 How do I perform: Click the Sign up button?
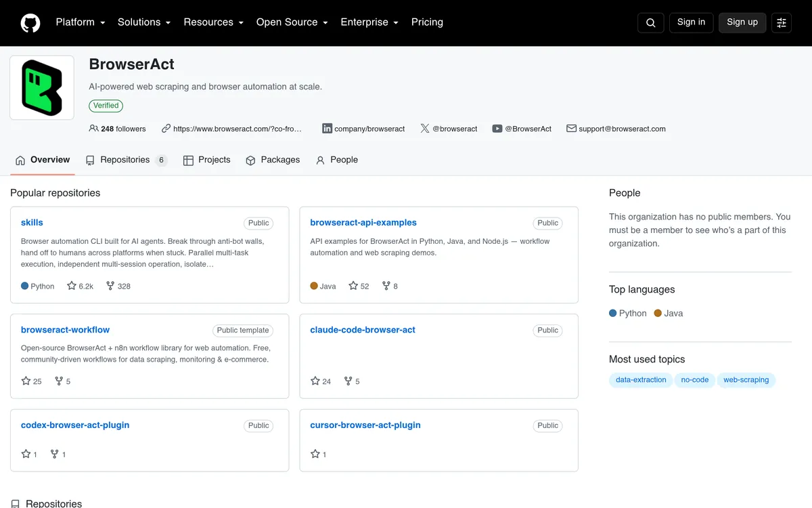point(742,22)
